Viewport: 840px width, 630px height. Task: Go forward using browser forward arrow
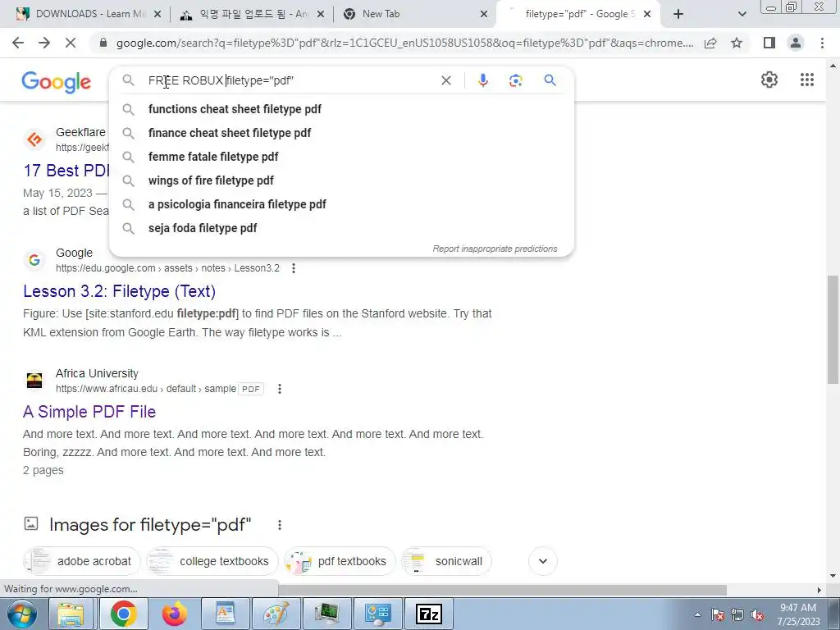[x=44, y=43]
